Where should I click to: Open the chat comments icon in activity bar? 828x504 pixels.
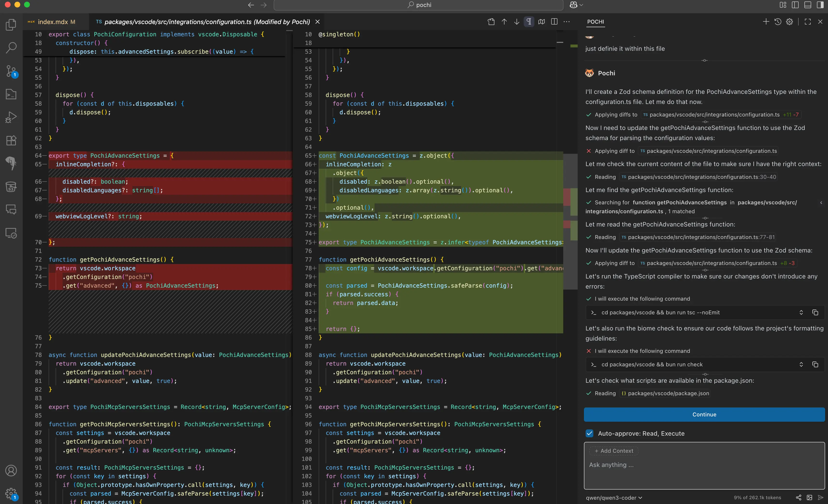(x=11, y=210)
